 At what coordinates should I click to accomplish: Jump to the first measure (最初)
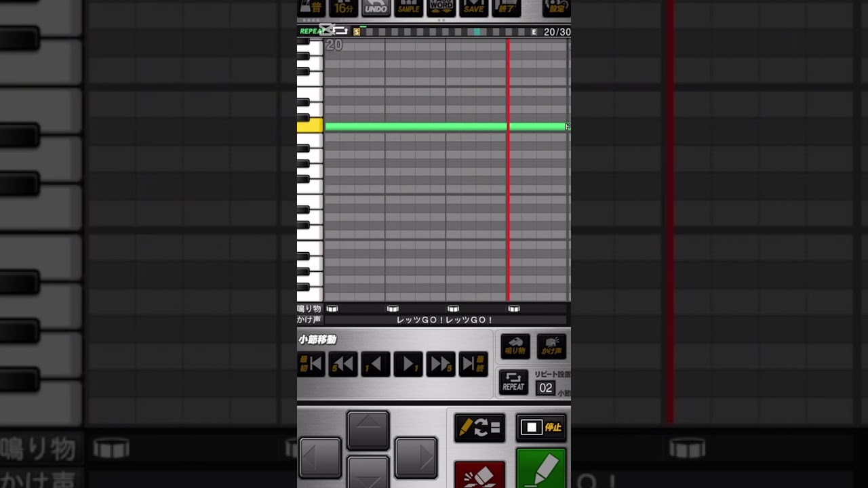[311, 365]
